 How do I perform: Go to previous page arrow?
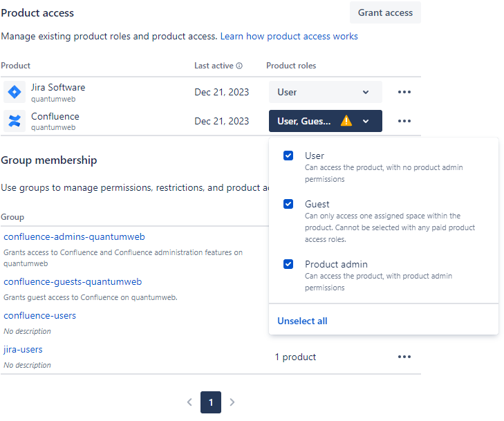189,402
